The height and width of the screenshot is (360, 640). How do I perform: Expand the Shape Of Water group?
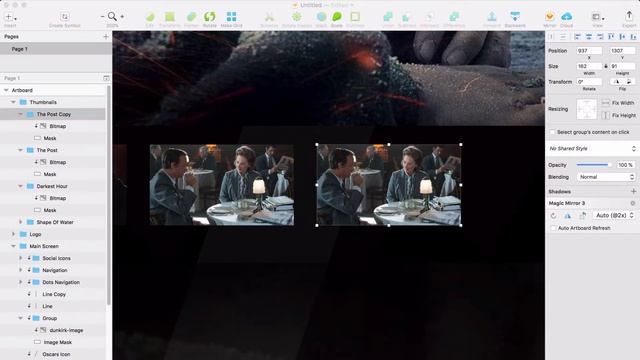pyautogui.click(x=20, y=222)
